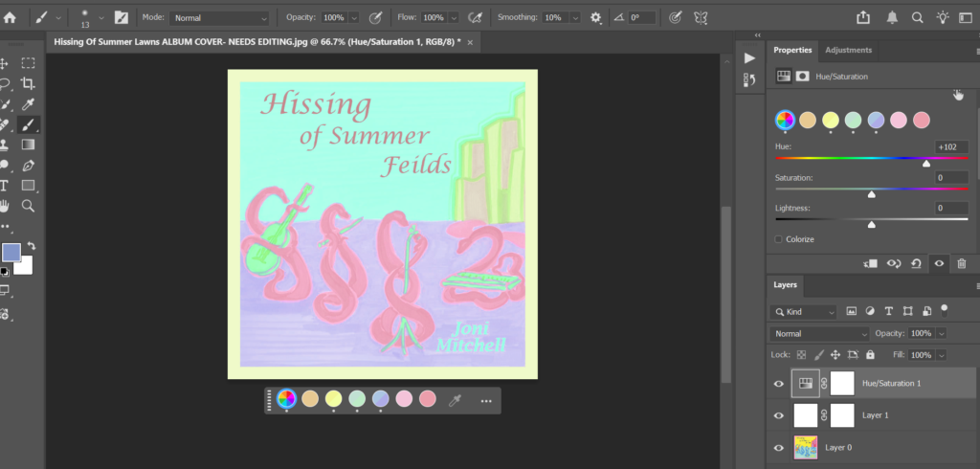Select the Rectangle shape tool
Image resolution: width=980 pixels, height=469 pixels.
coord(28,185)
